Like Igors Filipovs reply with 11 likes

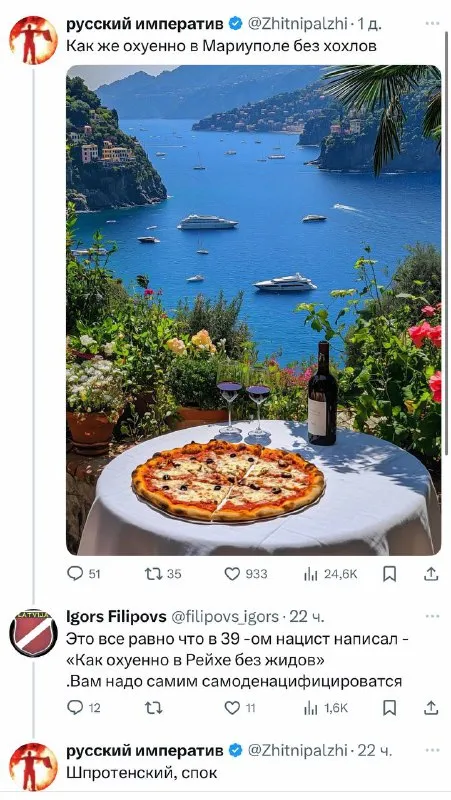pyautogui.click(x=240, y=708)
